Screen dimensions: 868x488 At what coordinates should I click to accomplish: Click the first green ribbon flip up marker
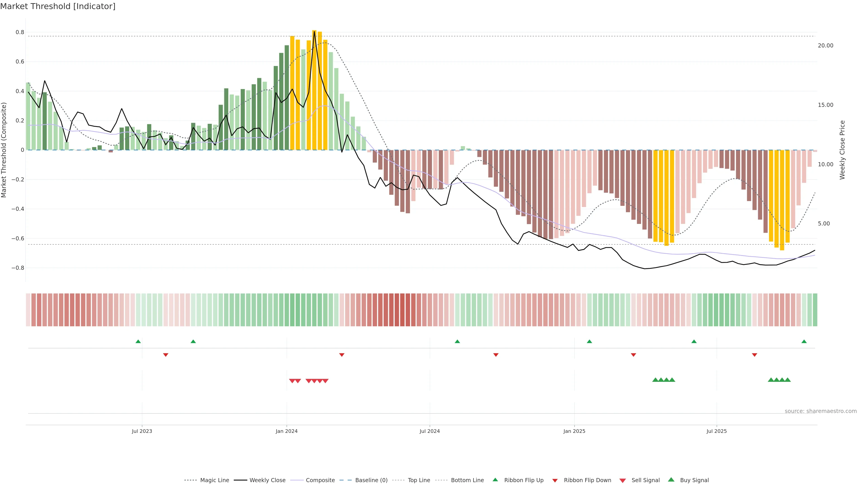tap(138, 342)
